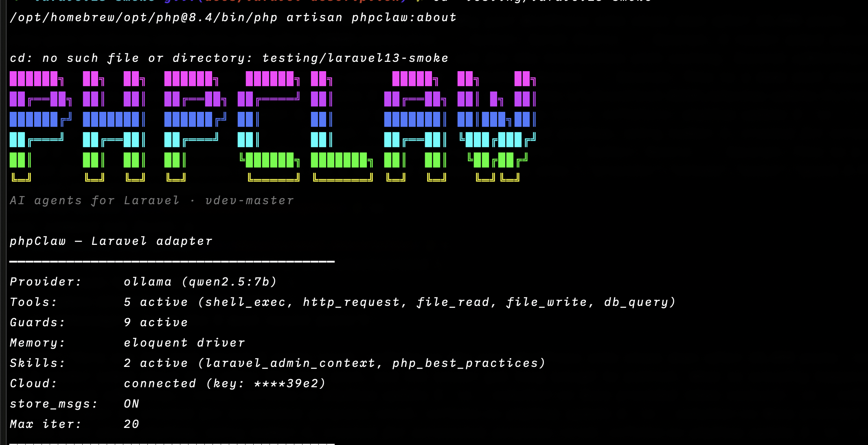Viewport: 868px width, 445px height.
Task: Click the 'Memory:' label
Action: (x=37, y=343)
